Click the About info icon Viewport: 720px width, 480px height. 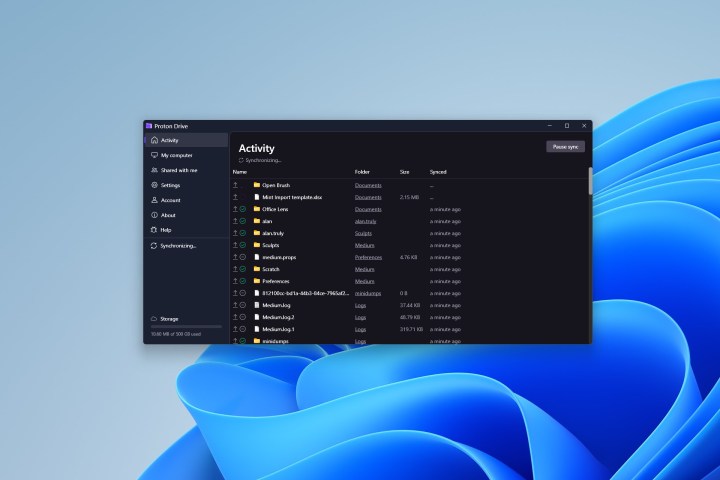pyautogui.click(x=152, y=215)
